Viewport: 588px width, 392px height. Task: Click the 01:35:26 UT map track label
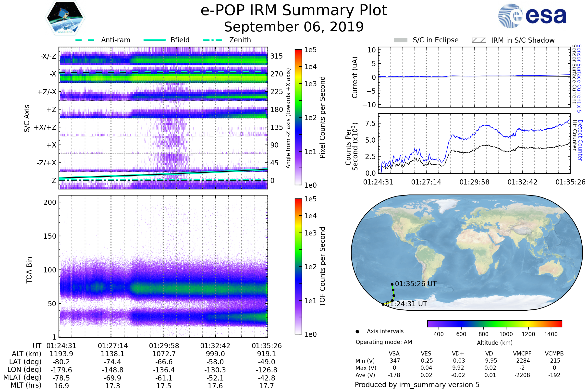(x=416, y=284)
